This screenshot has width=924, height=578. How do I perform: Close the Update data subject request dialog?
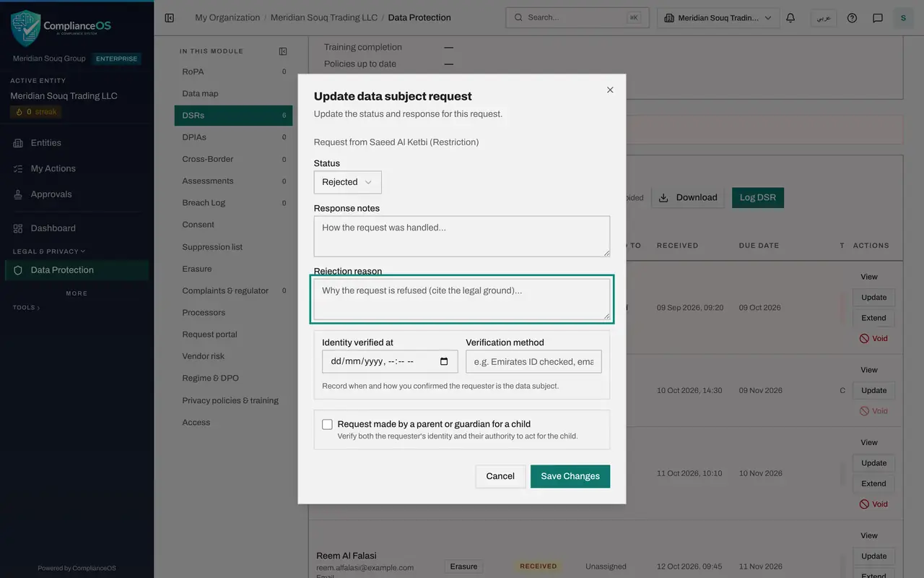pyautogui.click(x=610, y=90)
